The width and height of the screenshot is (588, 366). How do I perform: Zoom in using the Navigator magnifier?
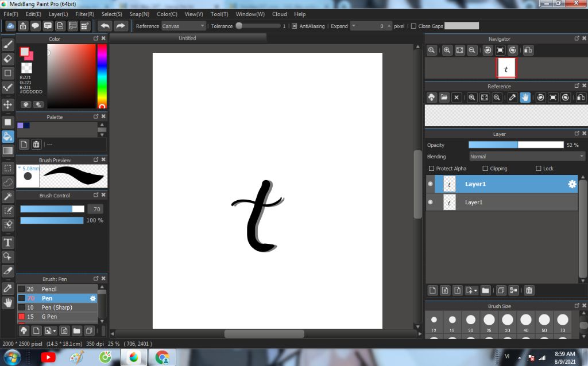(x=447, y=50)
